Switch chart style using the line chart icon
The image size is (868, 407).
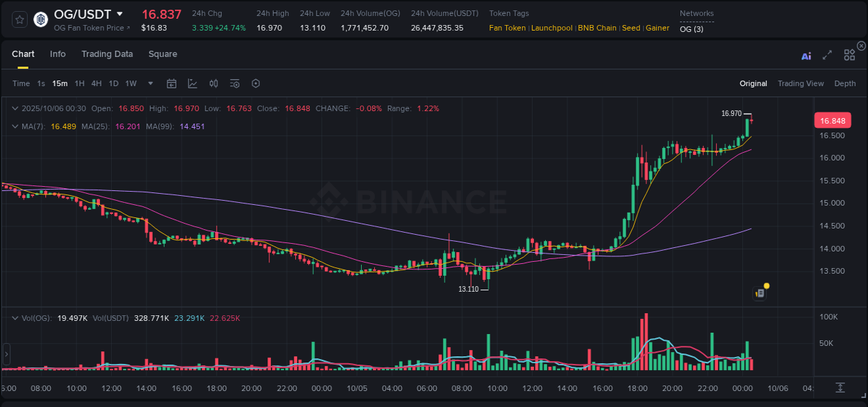point(192,83)
